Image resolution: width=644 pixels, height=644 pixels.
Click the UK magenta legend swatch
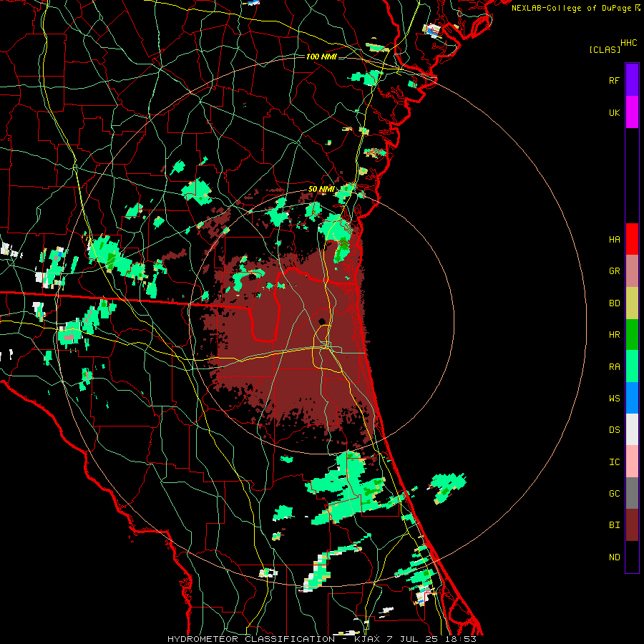pyautogui.click(x=632, y=112)
